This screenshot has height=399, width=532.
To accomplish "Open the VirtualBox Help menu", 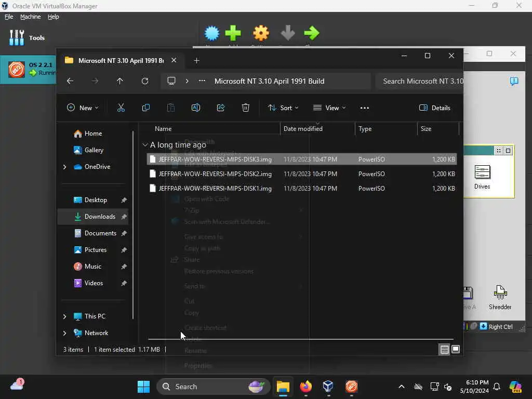I will [x=54, y=17].
